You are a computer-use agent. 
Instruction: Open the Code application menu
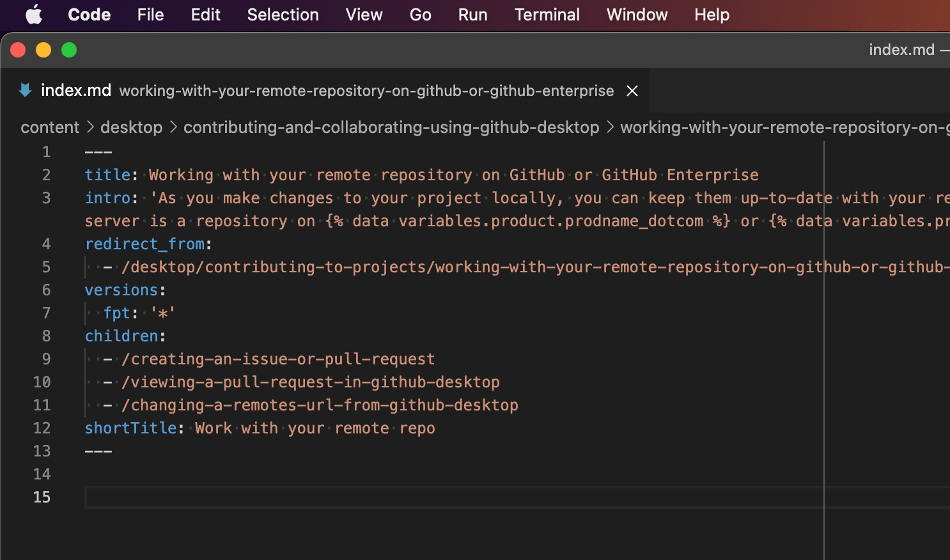[90, 14]
